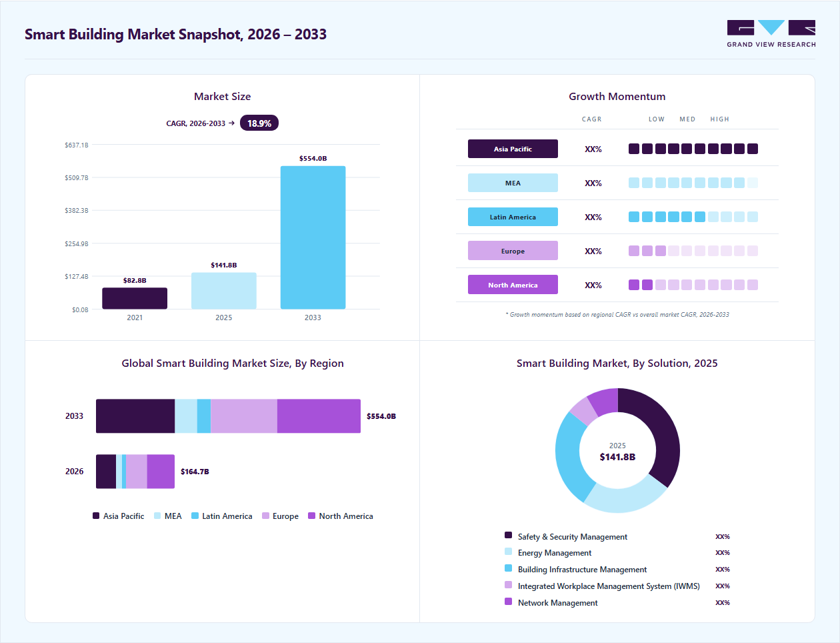Click the Market Size heading
Viewport: 840px width, 643px height.
pyautogui.click(x=223, y=97)
